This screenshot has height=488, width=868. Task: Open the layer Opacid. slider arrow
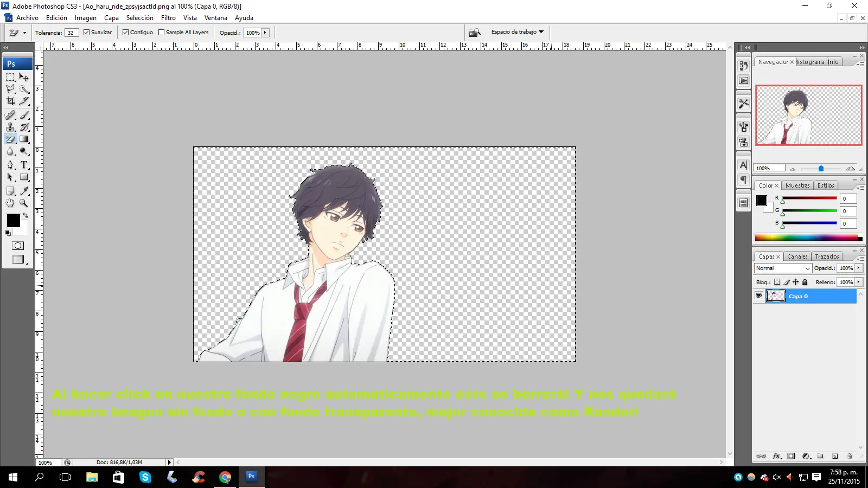(859, 268)
